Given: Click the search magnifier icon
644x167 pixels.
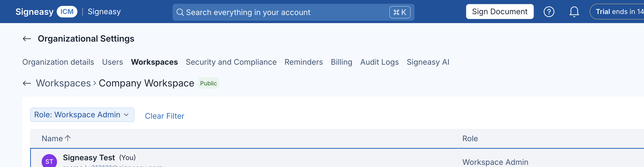Looking at the screenshot, I should tap(180, 12).
